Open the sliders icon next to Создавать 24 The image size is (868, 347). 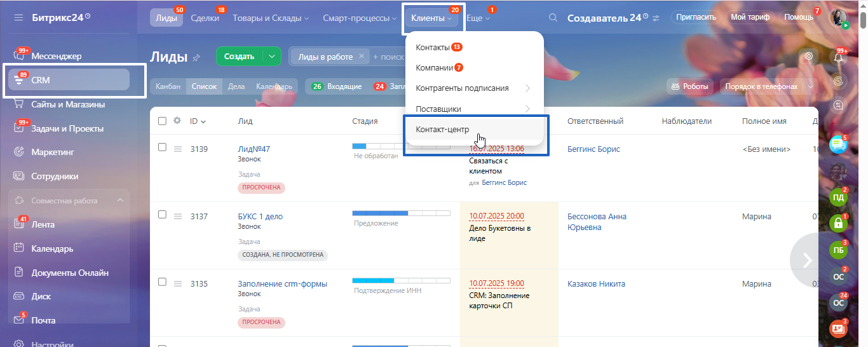point(656,18)
